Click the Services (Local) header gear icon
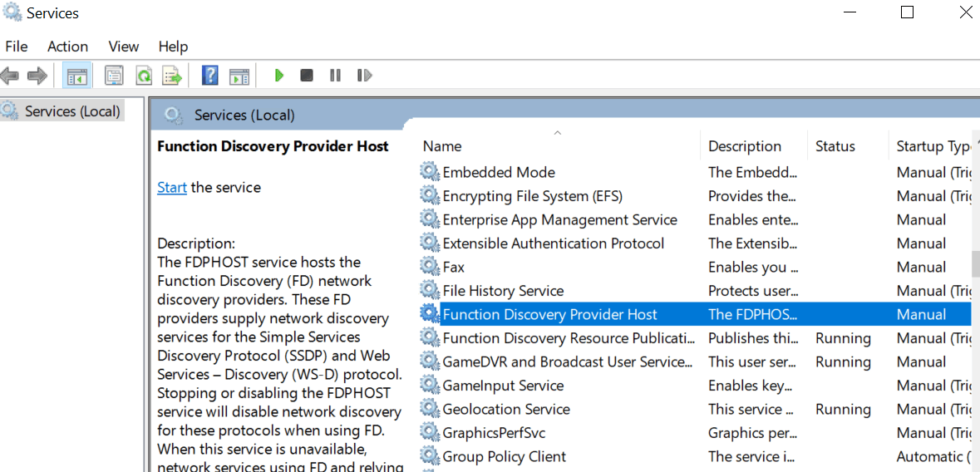 tap(173, 115)
